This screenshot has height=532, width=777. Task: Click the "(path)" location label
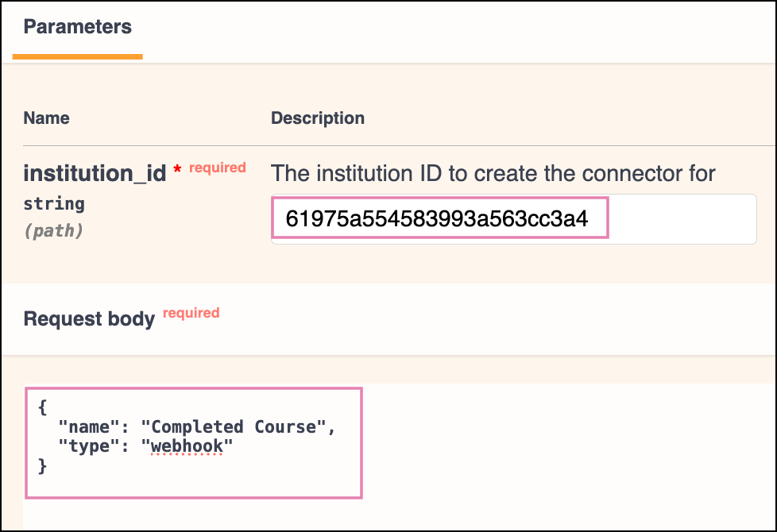point(54,230)
